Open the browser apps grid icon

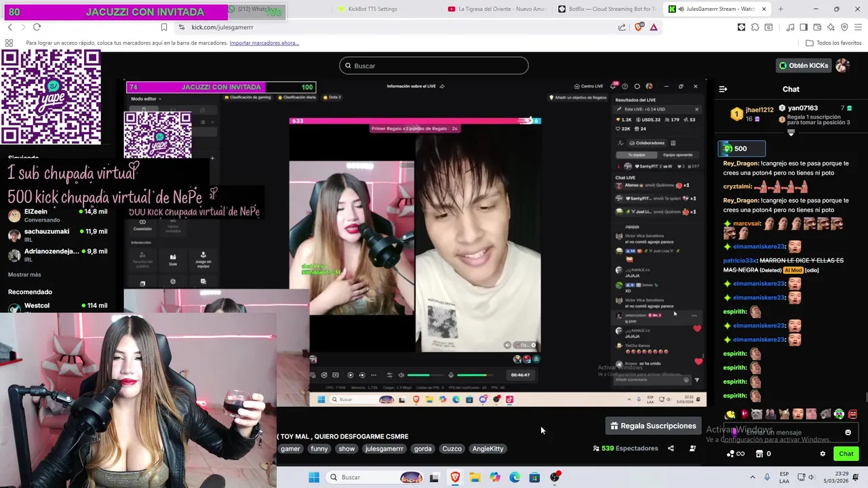(9, 43)
